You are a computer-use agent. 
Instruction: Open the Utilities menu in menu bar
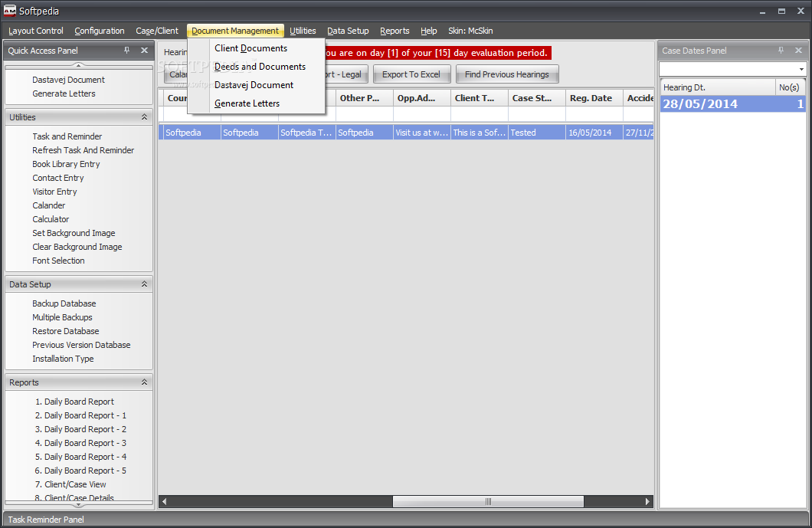coord(303,31)
